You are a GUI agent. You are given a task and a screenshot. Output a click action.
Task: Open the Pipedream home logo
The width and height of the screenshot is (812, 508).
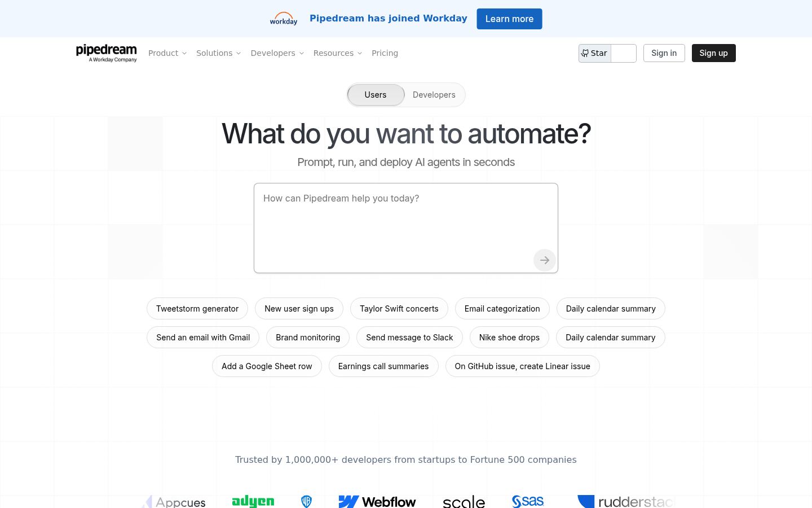coord(107,53)
